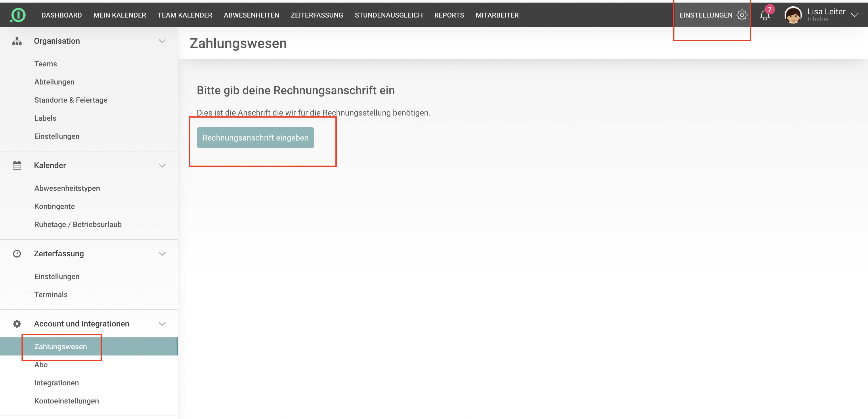Click the Kalender calendar icon
Image resolution: width=868 pixels, height=419 pixels.
(x=17, y=165)
